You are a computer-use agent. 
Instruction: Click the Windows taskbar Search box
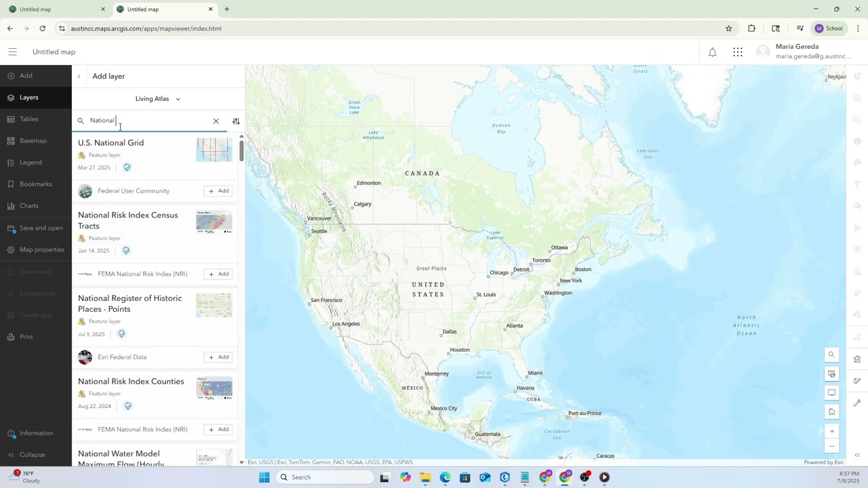click(x=325, y=478)
